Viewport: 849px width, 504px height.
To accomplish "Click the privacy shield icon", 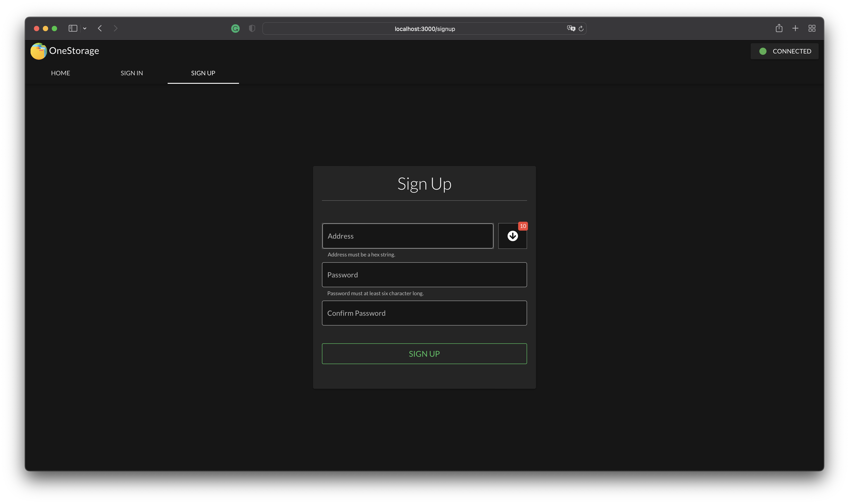I will pyautogui.click(x=252, y=29).
